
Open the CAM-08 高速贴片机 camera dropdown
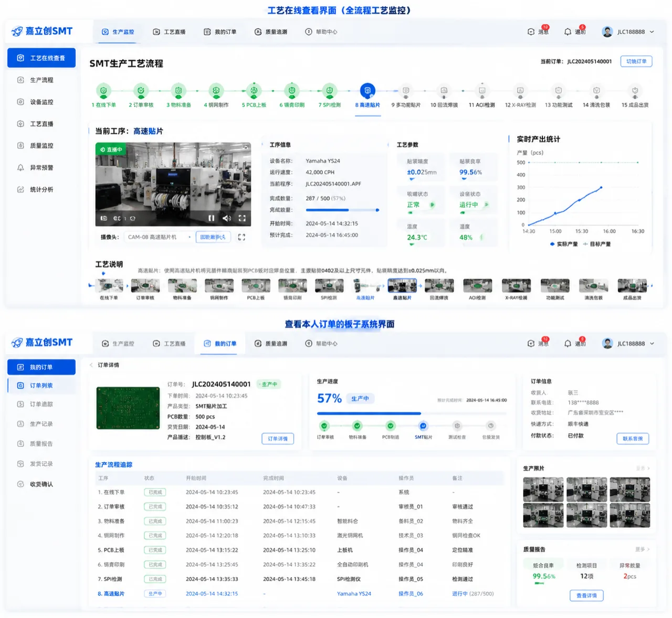[159, 237]
